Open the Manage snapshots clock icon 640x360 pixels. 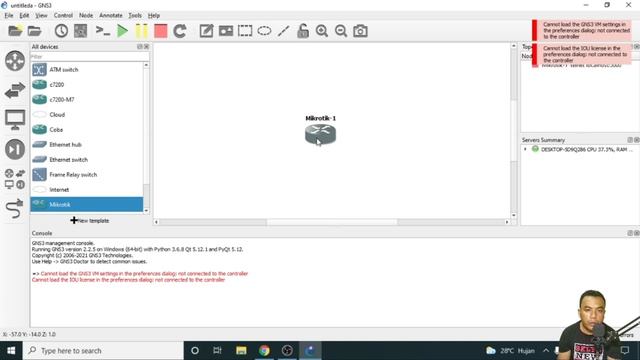61,31
